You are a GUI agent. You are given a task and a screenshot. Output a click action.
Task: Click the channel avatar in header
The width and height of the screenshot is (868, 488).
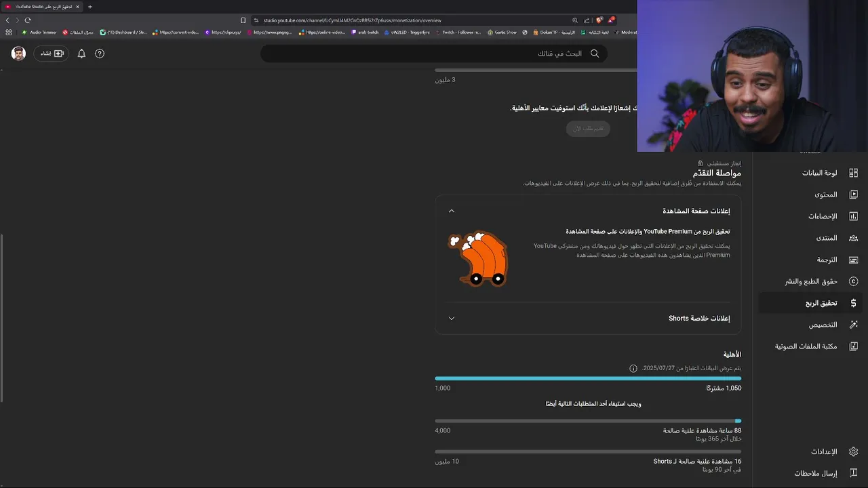[x=18, y=54]
